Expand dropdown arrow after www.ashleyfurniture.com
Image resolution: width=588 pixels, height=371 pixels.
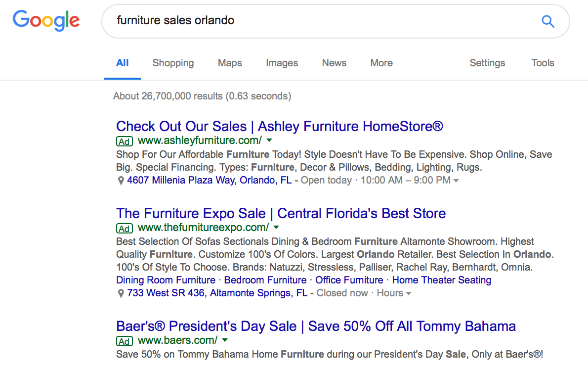point(269,140)
